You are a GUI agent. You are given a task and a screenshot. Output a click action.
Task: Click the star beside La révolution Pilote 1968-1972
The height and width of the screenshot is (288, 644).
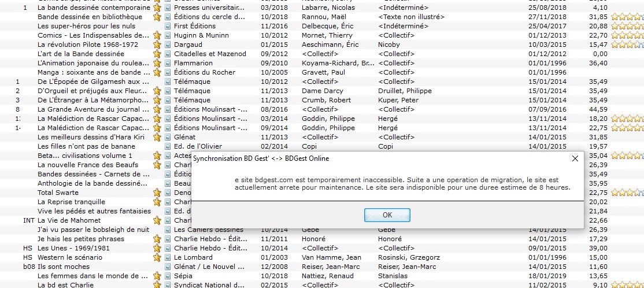tap(157, 45)
